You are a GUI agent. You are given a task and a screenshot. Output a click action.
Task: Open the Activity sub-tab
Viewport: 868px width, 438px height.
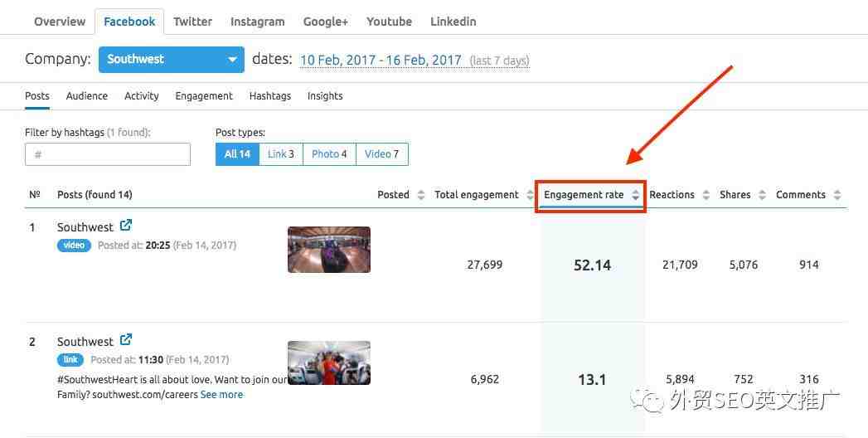(x=142, y=95)
